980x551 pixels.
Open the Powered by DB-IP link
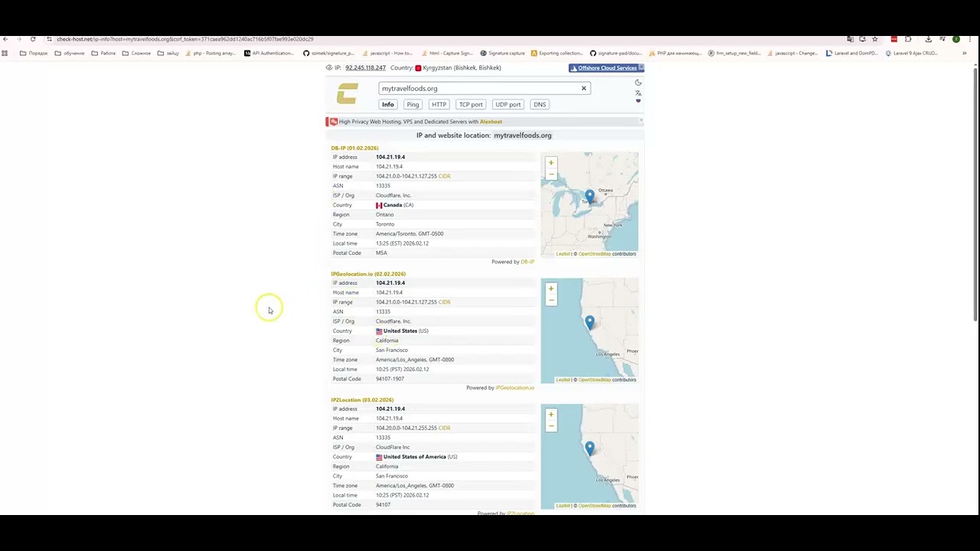click(x=528, y=262)
